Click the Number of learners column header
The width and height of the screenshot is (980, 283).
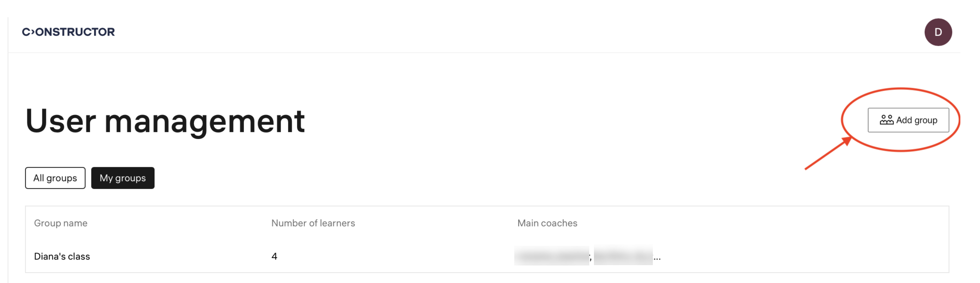point(313,223)
